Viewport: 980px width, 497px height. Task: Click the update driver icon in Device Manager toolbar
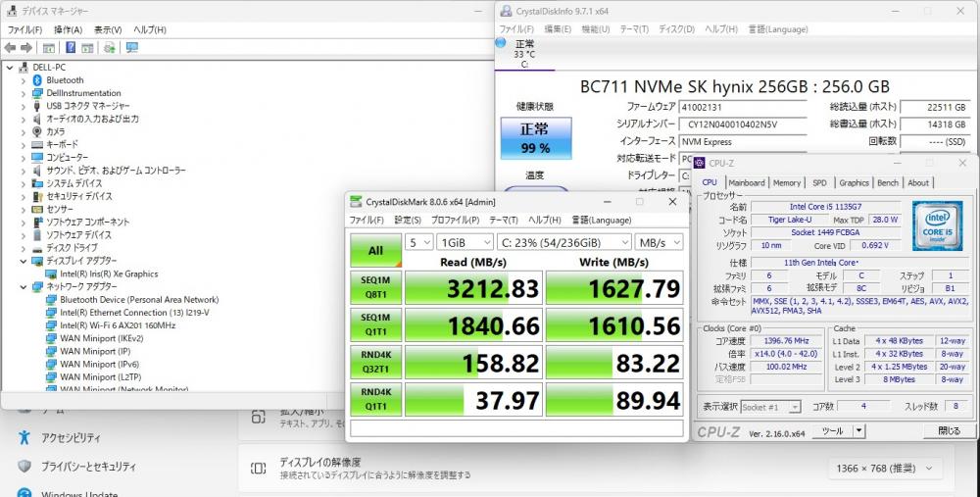click(110, 47)
